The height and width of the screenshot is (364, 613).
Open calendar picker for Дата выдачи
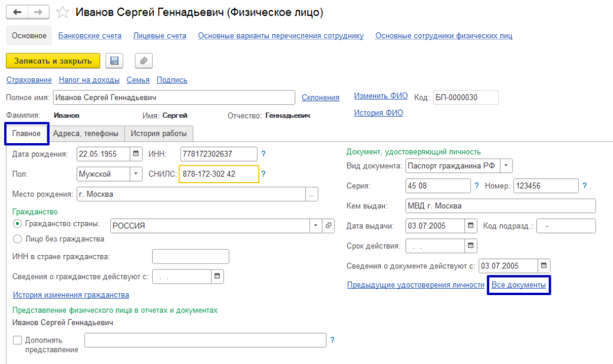471,226
